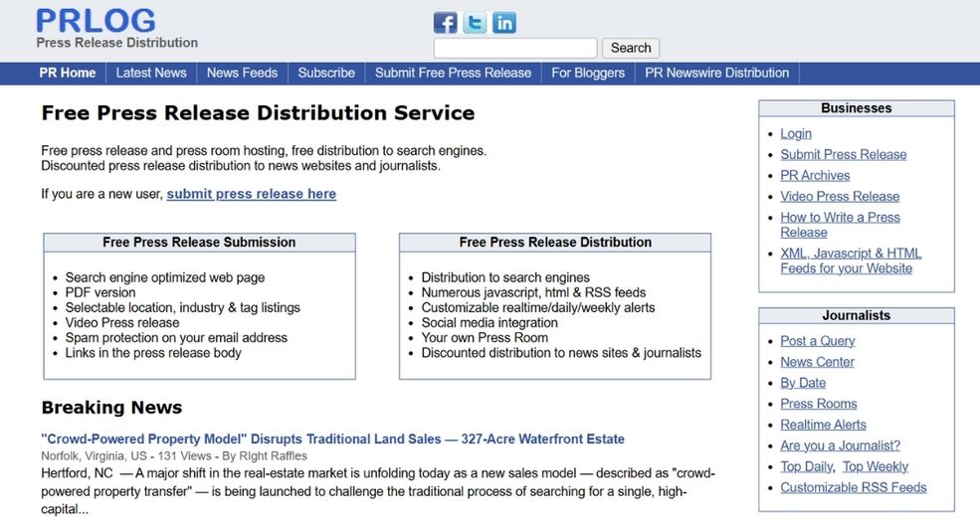The image size is (980, 522).
Task: Open the For Bloggers navigation item
Action: click(588, 73)
